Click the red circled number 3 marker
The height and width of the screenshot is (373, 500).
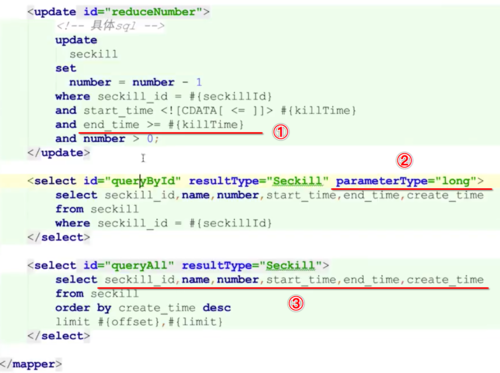coord(296,303)
